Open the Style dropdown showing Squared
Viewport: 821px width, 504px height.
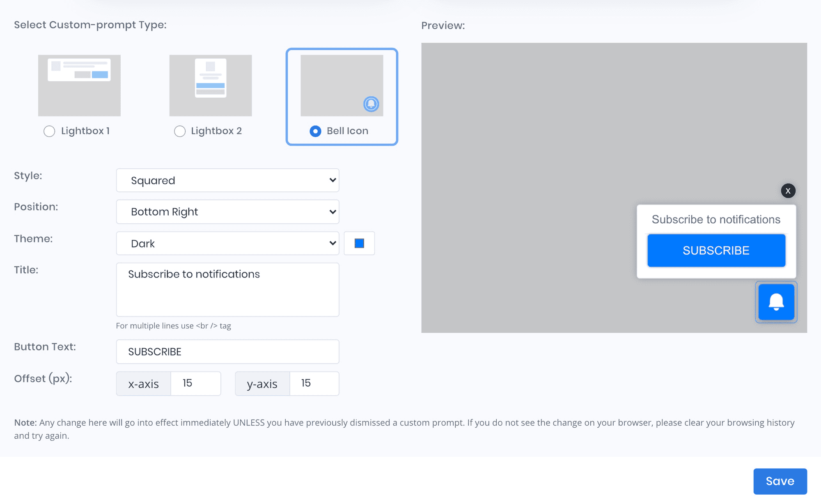click(227, 180)
